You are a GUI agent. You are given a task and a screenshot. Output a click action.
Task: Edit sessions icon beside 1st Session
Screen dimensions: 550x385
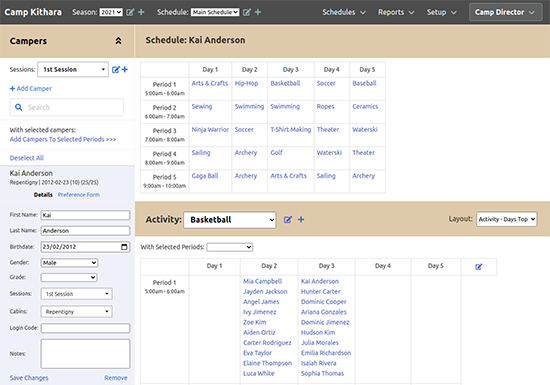(x=116, y=69)
